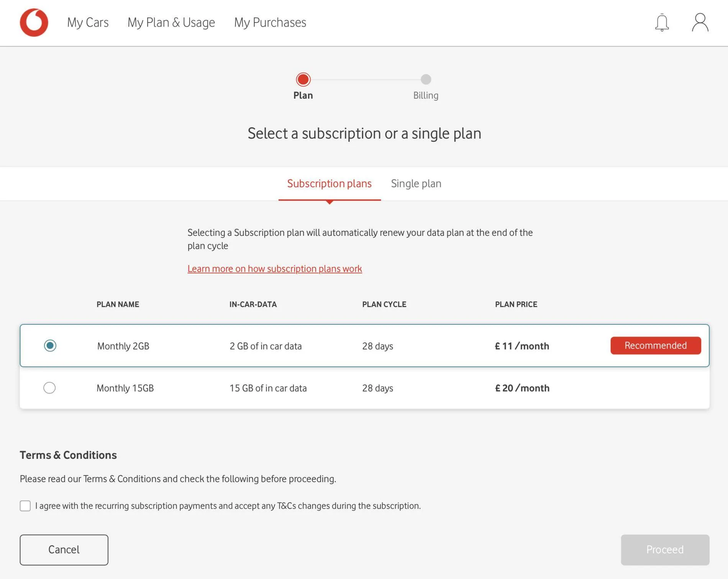Select the Monthly 2GB radio button
This screenshot has height=579, width=728.
[x=50, y=345]
